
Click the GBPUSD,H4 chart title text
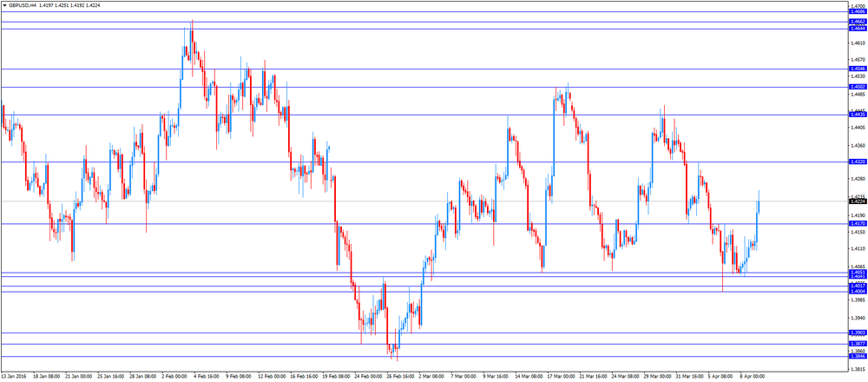click(23, 3)
